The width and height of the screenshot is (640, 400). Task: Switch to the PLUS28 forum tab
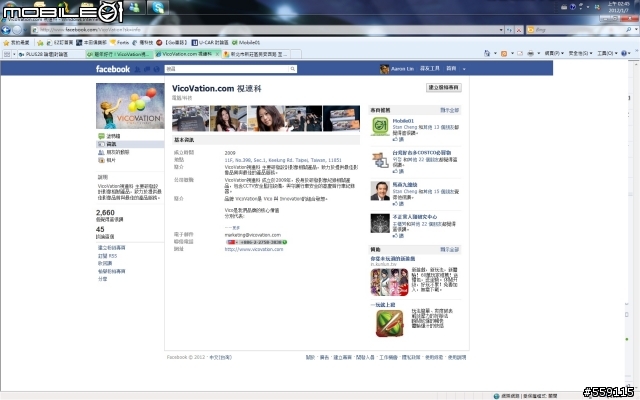(x=51, y=54)
